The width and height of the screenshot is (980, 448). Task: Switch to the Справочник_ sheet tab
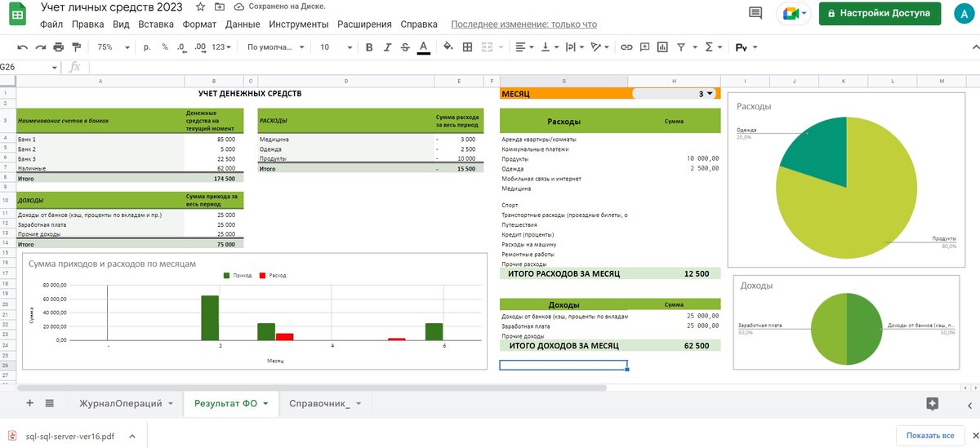pyautogui.click(x=325, y=403)
